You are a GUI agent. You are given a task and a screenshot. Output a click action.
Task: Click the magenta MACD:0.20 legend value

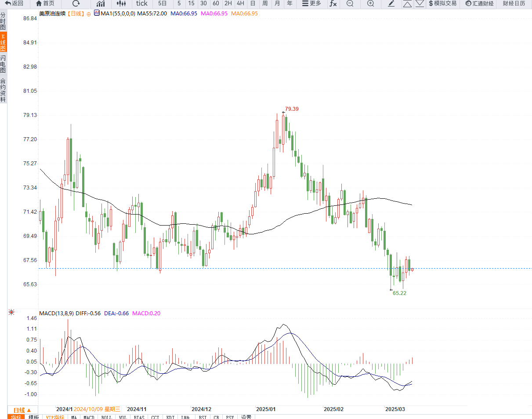(x=146, y=313)
